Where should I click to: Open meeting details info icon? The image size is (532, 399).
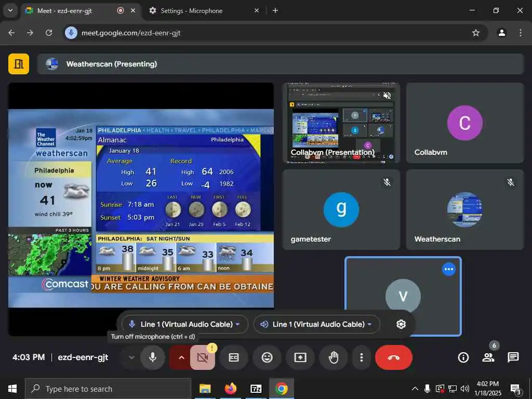(463, 357)
